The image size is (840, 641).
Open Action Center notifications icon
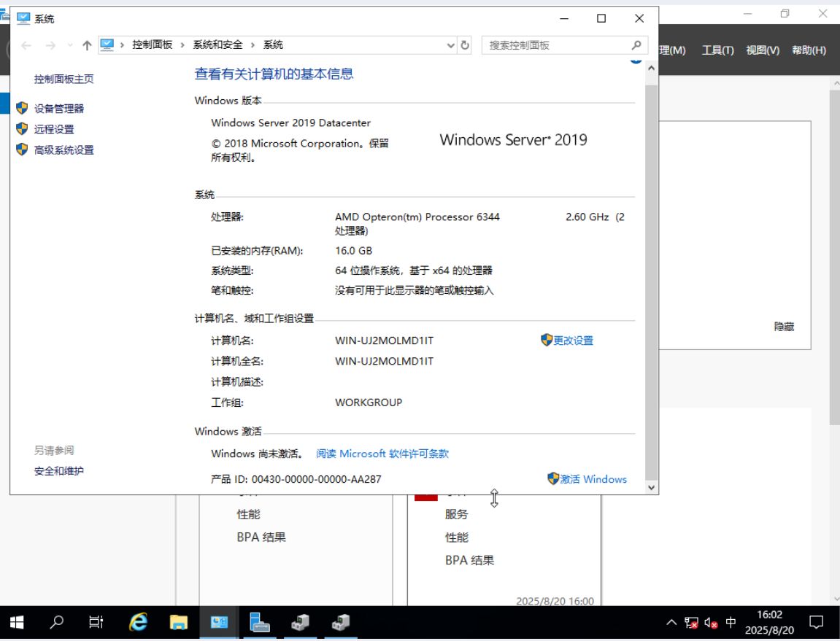pos(816,622)
